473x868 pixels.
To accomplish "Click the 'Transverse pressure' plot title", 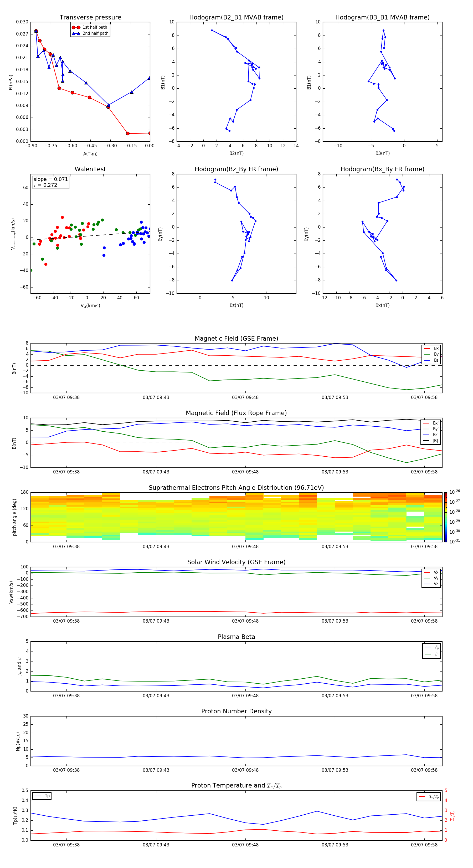I will (x=90, y=18).
